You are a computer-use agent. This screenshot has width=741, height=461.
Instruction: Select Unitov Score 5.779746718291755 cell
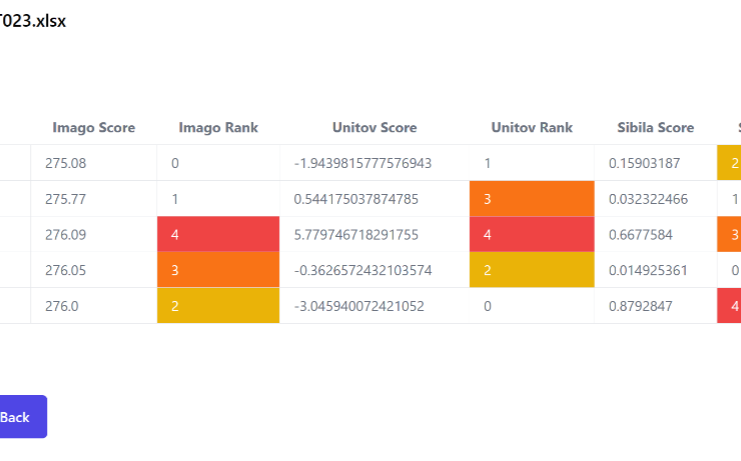(x=374, y=234)
